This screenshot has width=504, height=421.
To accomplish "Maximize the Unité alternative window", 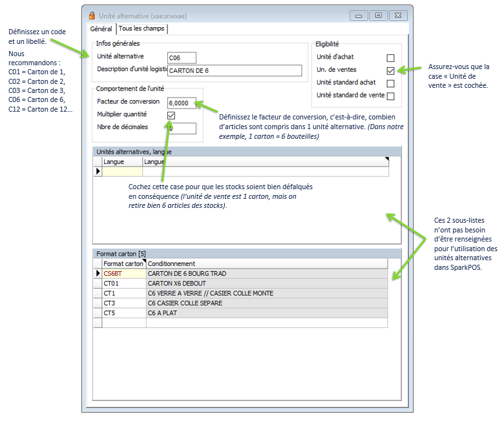I will (x=379, y=15).
